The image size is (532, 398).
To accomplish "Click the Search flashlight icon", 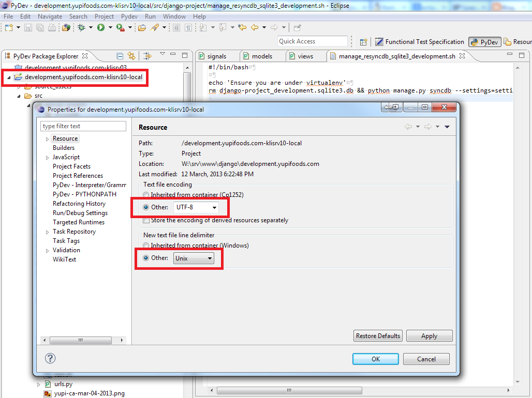I will tap(155, 27).
